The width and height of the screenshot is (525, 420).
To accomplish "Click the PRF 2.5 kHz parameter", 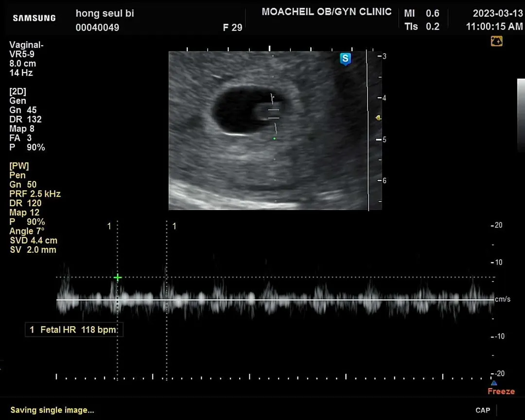I will (35, 194).
